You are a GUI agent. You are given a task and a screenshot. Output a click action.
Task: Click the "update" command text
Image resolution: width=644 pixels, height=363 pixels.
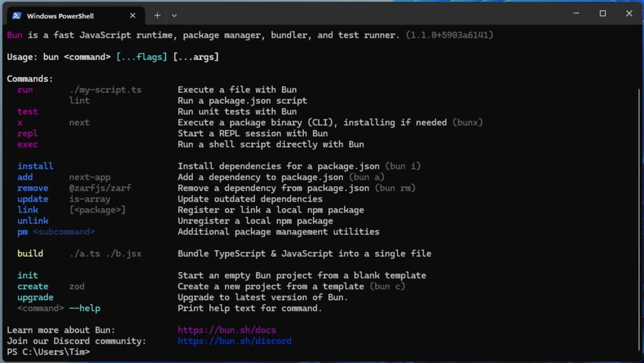click(x=33, y=198)
